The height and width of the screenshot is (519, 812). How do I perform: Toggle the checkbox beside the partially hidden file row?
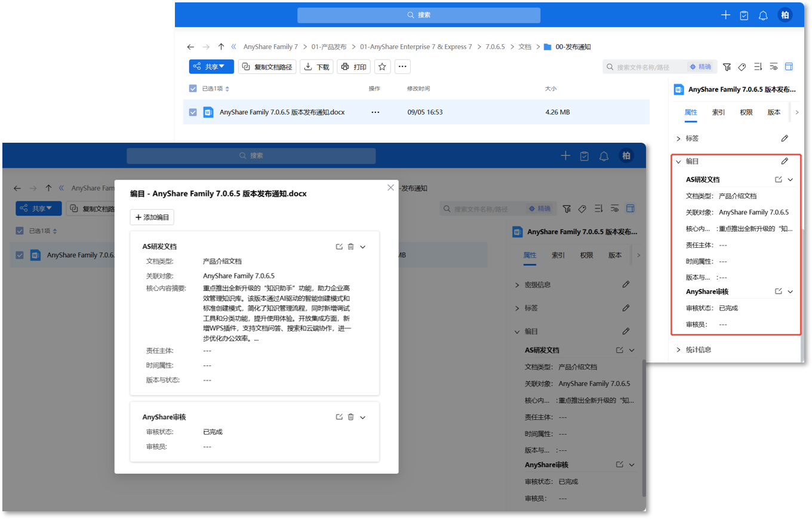pos(20,255)
